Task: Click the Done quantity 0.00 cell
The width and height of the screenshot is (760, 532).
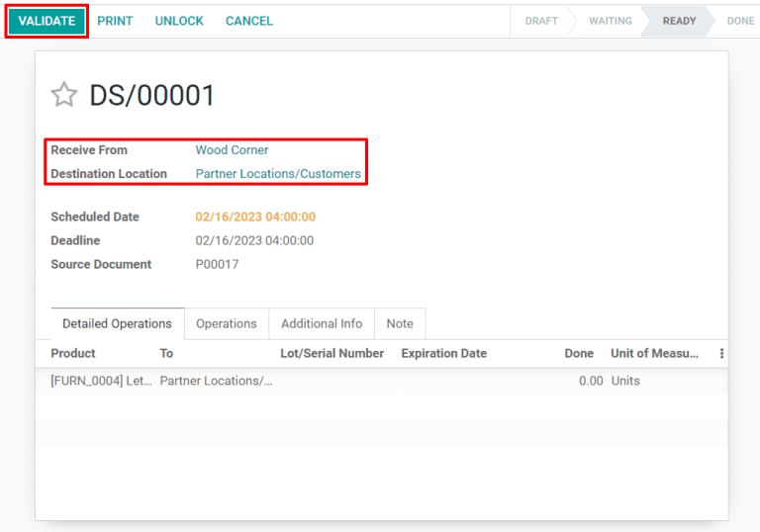Action: point(590,381)
